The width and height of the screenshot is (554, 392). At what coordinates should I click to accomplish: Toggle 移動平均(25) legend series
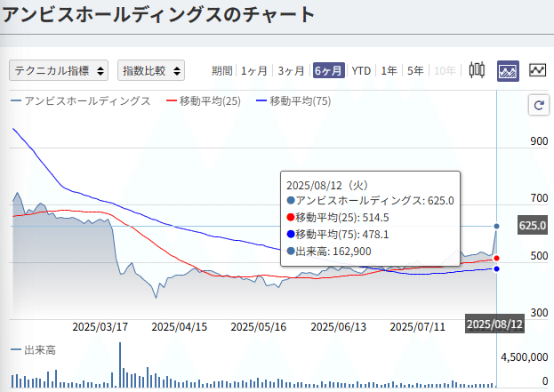(x=204, y=101)
